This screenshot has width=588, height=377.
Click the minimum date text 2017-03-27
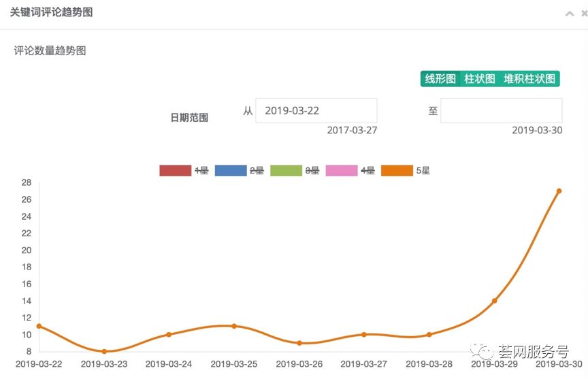click(352, 130)
